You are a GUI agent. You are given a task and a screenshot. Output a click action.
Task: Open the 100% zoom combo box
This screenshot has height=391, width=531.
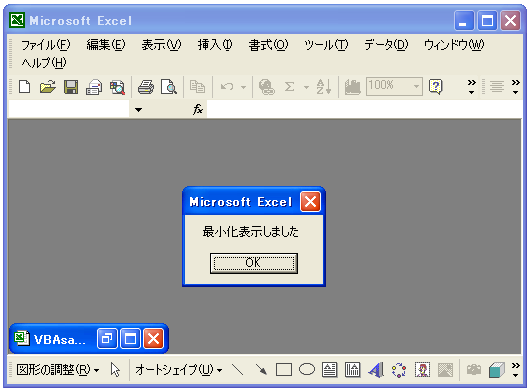coord(394,86)
